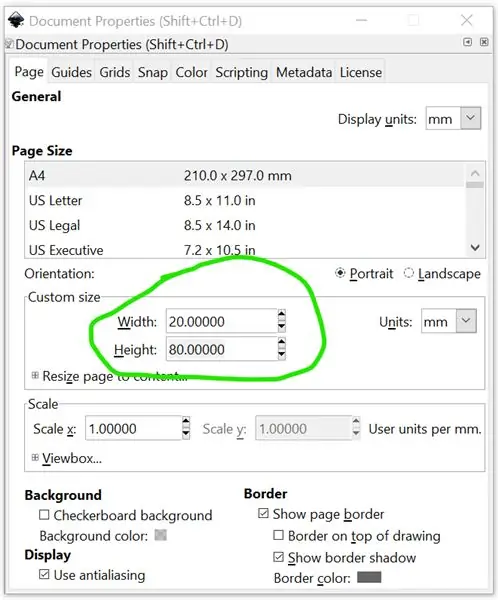Select A4 page size row

click(245, 176)
